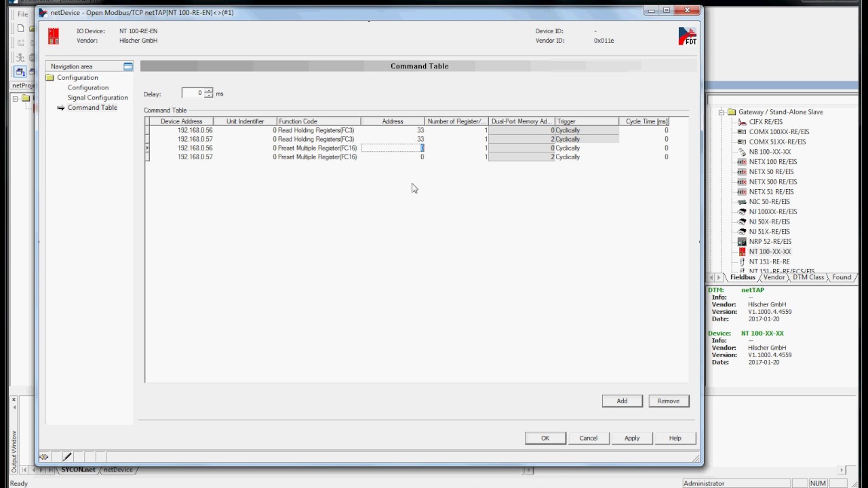Increase the Delay value with up arrow
The height and width of the screenshot is (488, 868).
tap(209, 90)
